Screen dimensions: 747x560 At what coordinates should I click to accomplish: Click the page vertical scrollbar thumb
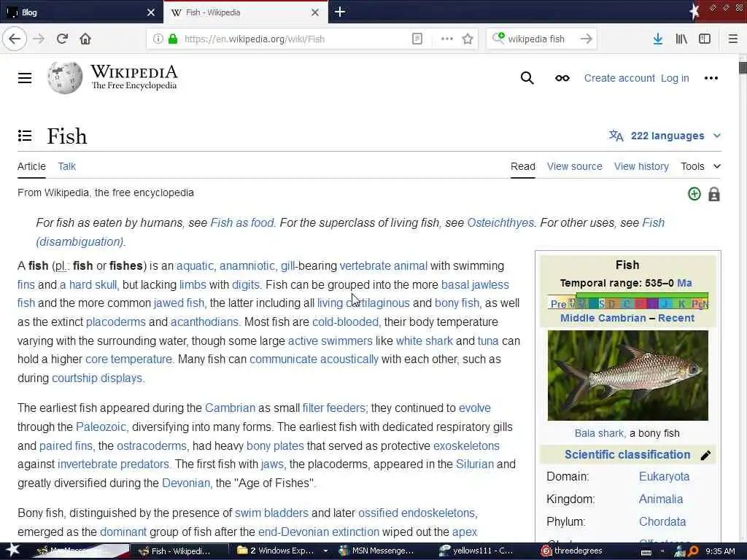(742, 67)
